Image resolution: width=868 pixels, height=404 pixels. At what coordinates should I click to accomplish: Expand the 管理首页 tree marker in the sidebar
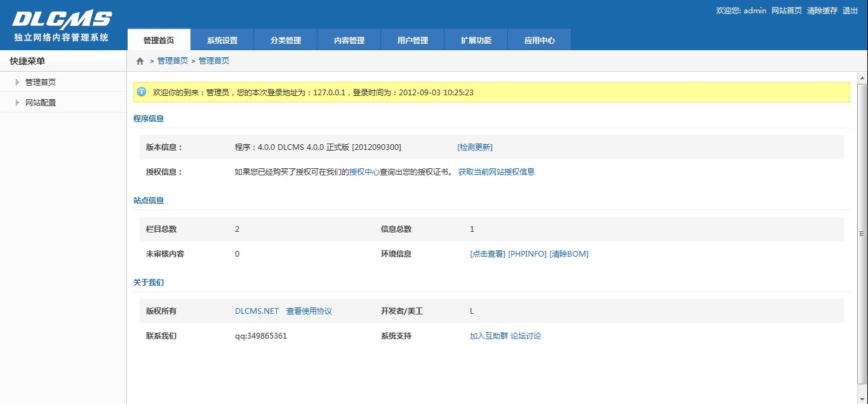17,82
